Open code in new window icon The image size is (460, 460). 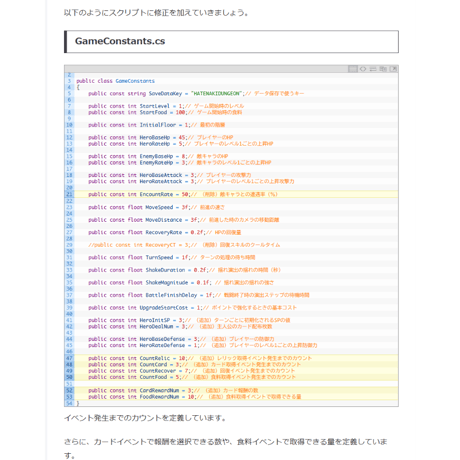tap(394, 69)
